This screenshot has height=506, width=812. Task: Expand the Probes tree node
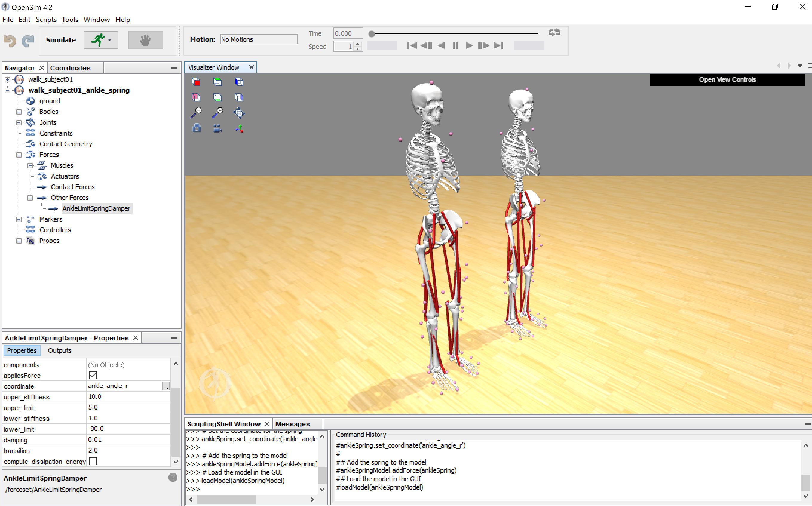19,241
